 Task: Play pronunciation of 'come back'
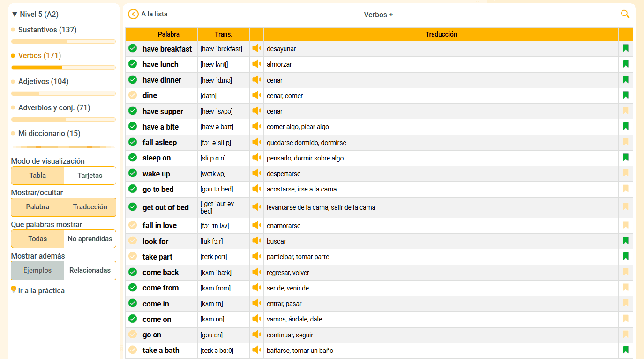tap(256, 272)
